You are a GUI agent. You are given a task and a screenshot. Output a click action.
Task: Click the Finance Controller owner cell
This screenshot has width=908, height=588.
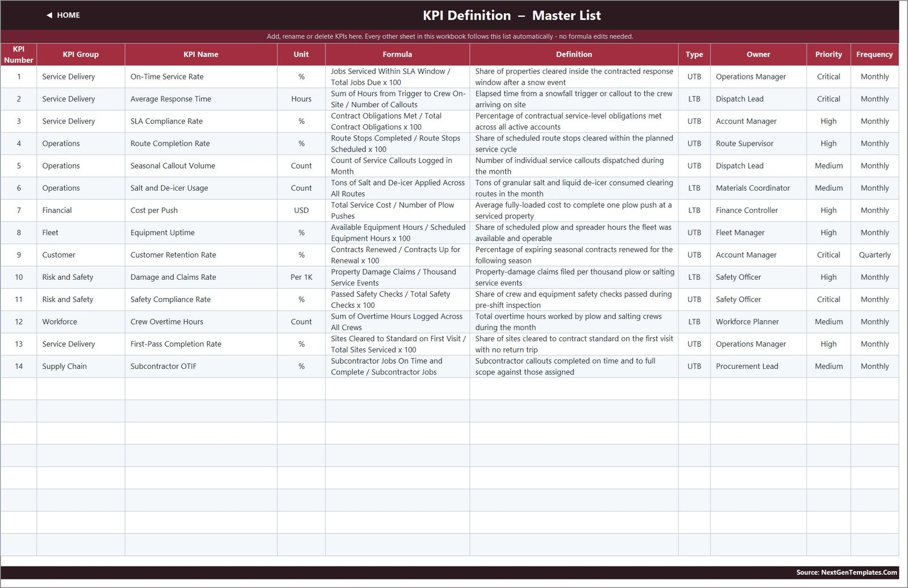point(758,210)
